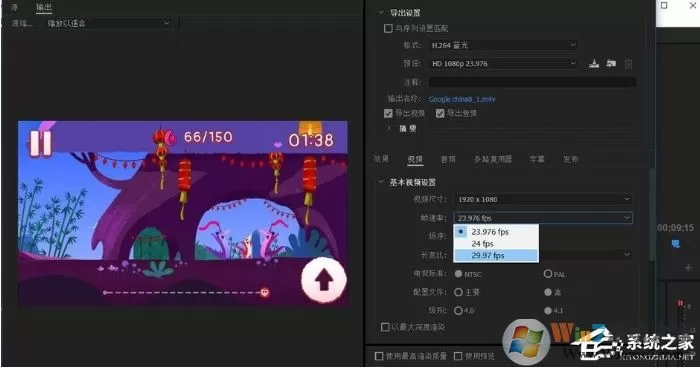Select the PAL television standard radio button
The image size is (700, 368).
(548, 273)
